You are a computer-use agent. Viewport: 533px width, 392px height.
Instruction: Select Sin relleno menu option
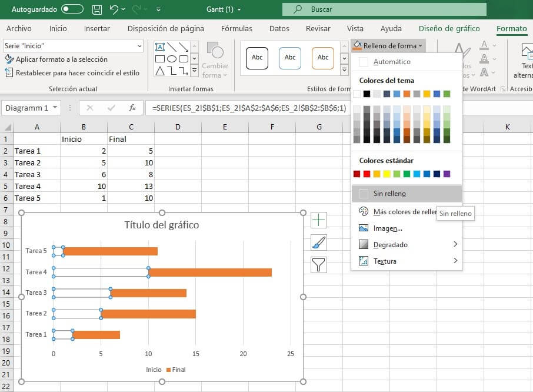coord(407,194)
